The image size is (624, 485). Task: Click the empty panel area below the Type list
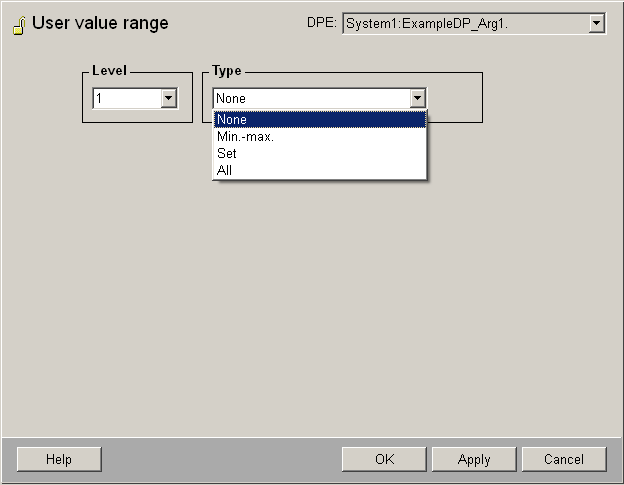coord(320,300)
